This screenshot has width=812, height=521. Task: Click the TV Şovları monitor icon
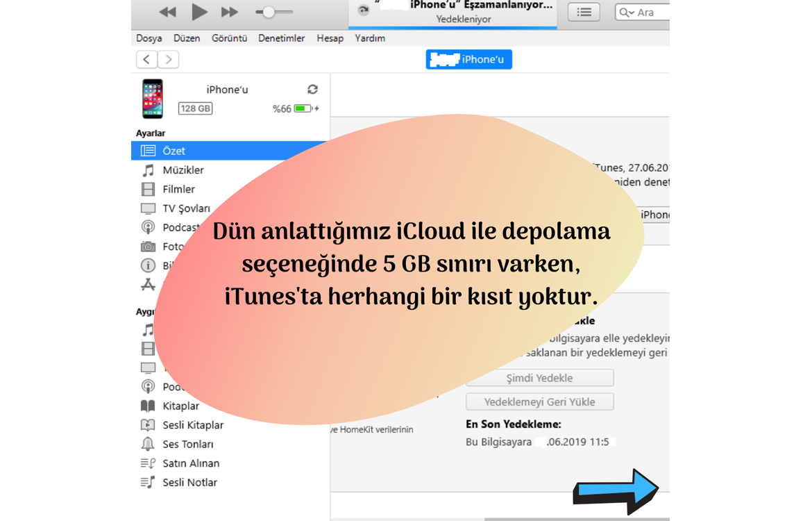pos(148,208)
